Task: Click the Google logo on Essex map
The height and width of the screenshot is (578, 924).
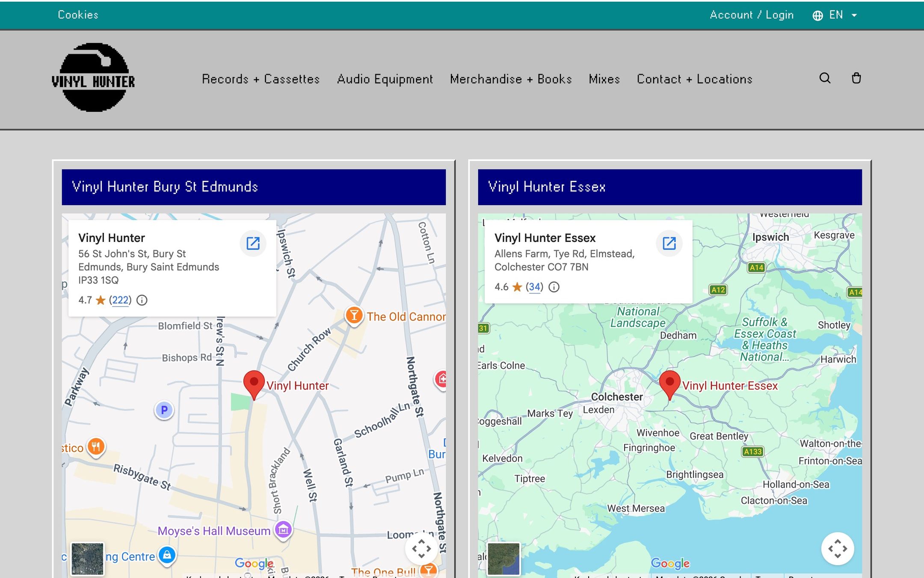Action: [670, 563]
